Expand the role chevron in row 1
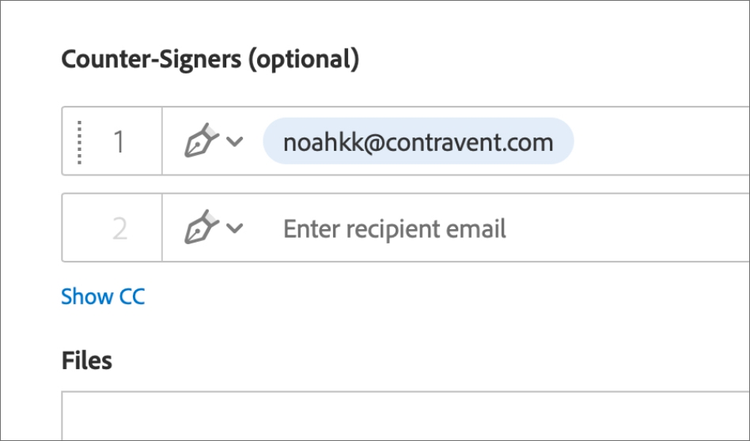 click(235, 142)
